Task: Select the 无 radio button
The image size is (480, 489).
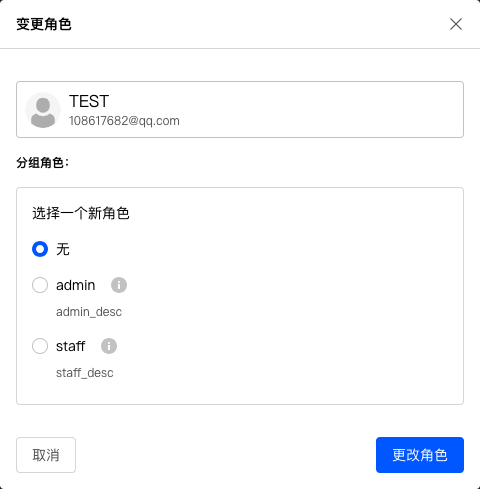Action: click(40, 249)
